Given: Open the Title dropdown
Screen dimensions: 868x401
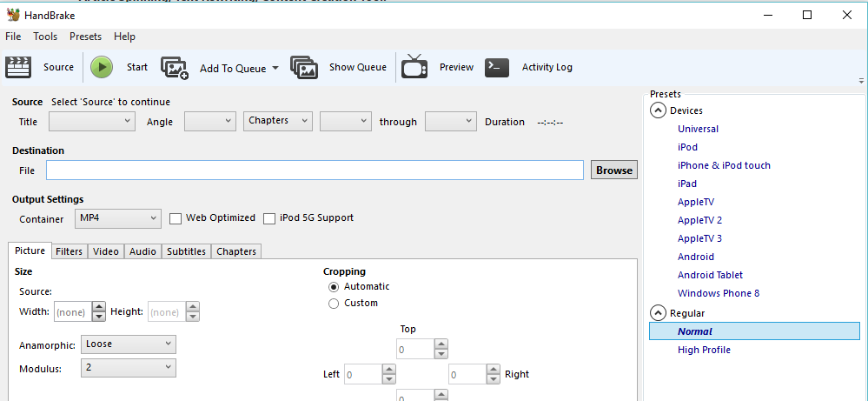Looking at the screenshot, I should pyautogui.click(x=92, y=121).
